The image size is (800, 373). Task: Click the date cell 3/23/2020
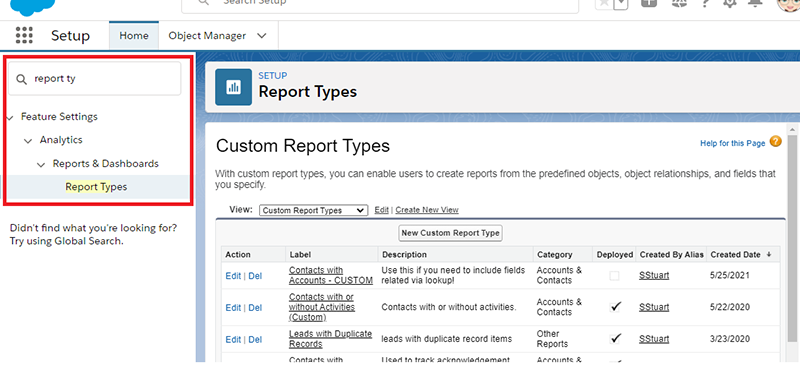coord(729,339)
